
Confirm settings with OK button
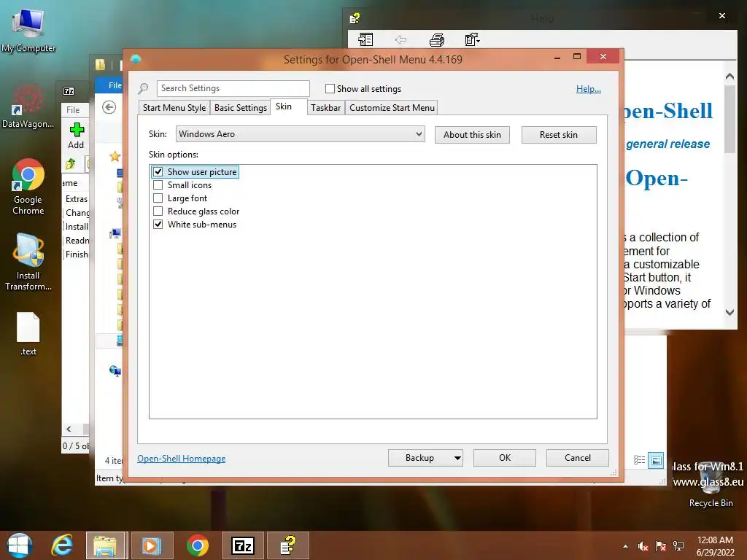point(505,458)
